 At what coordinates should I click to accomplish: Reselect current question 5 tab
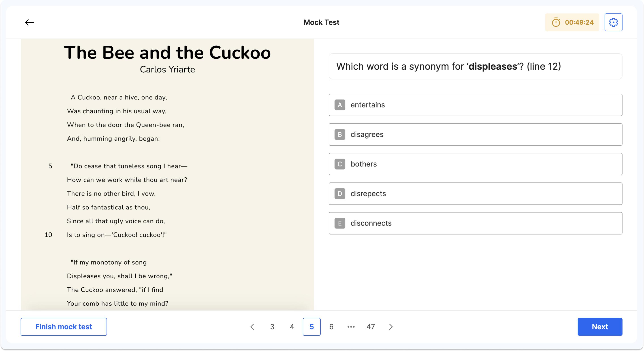click(x=311, y=327)
